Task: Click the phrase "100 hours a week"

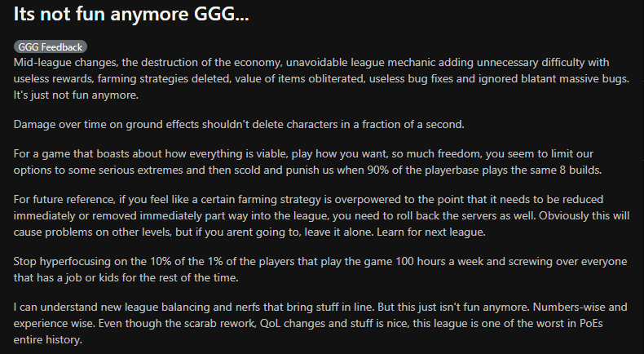Action: point(437,262)
